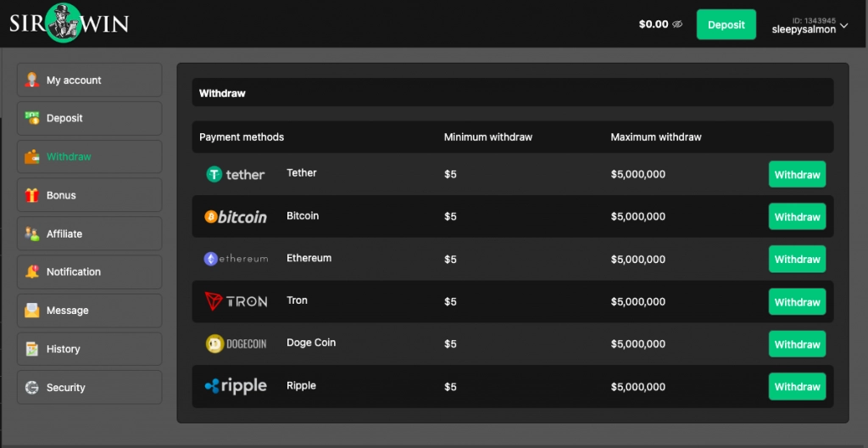Click the Notification bell icon
The image size is (868, 448).
[32, 272]
